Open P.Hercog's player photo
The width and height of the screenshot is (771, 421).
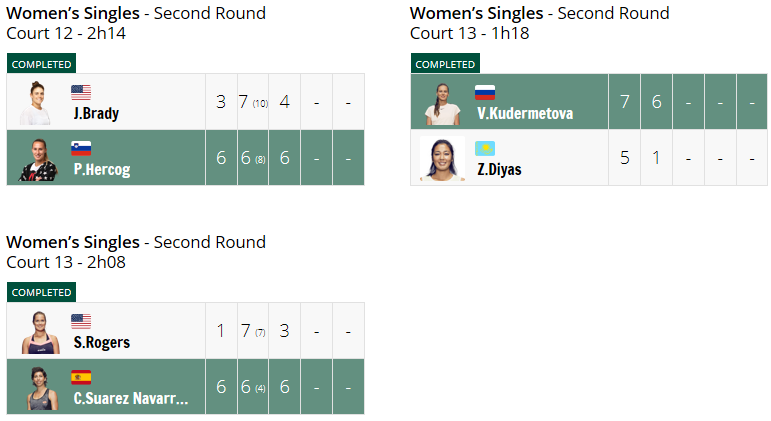point(38,159)
